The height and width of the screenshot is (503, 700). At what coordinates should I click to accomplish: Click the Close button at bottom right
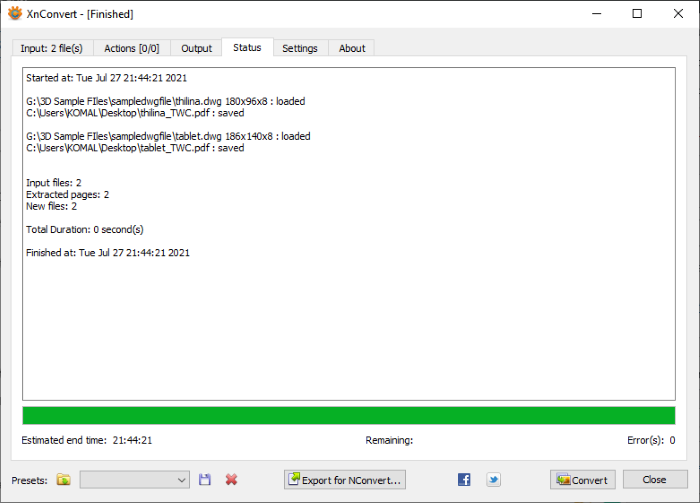tap(655, 480)
